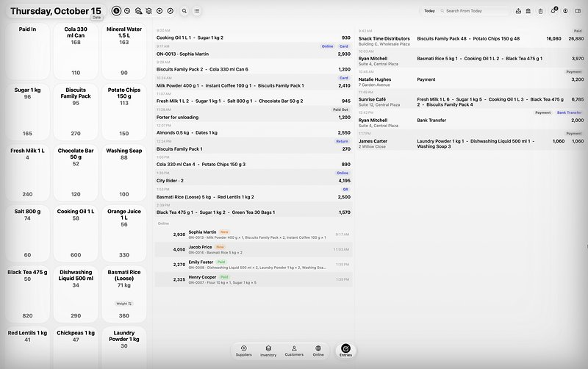The image size is (588, 369).
Task: Select Washing Soap product card
Action: point(124,173)
